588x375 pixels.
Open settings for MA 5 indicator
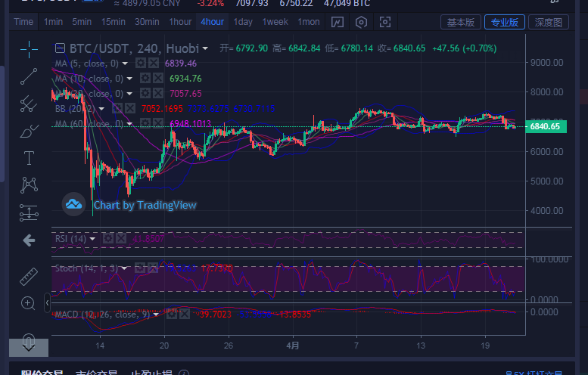pos(141,63)
